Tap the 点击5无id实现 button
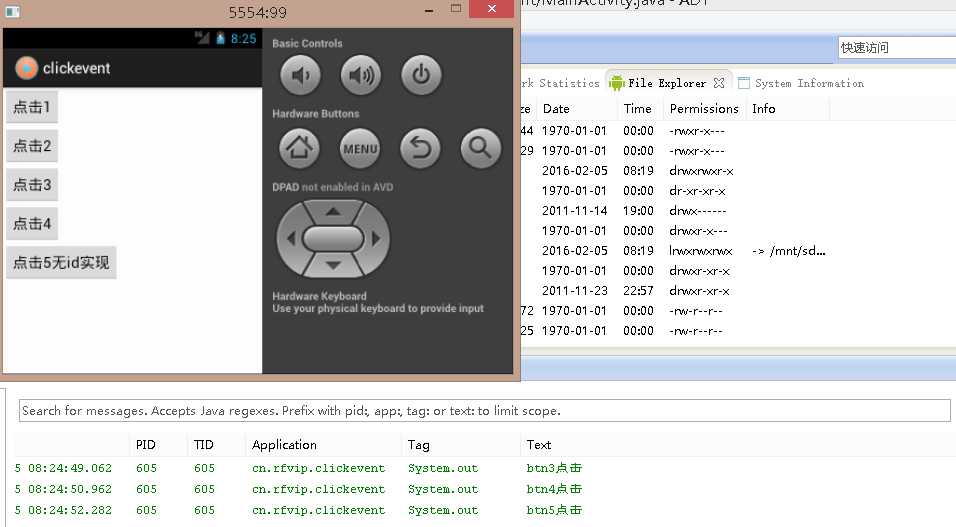 pyautogui.click(x=61, y=263)
